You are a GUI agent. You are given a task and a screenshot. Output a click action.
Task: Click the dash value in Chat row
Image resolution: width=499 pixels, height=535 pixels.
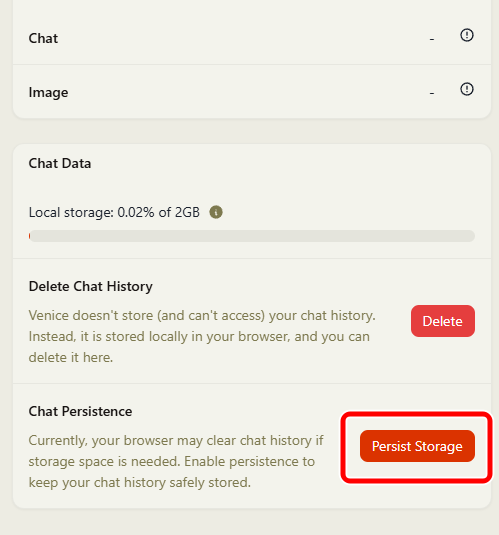(432, 39)
